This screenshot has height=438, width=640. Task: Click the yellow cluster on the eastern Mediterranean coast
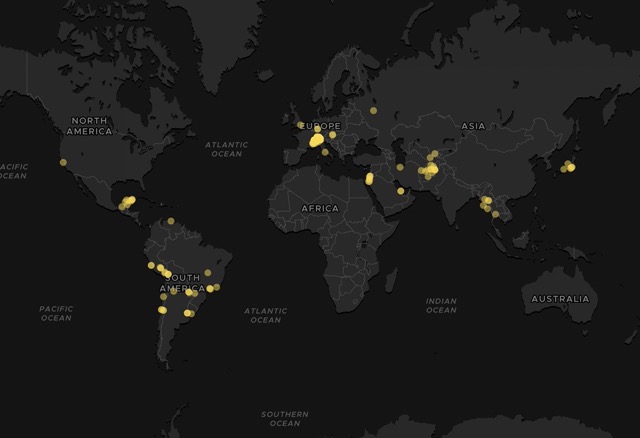coord(369,179)
